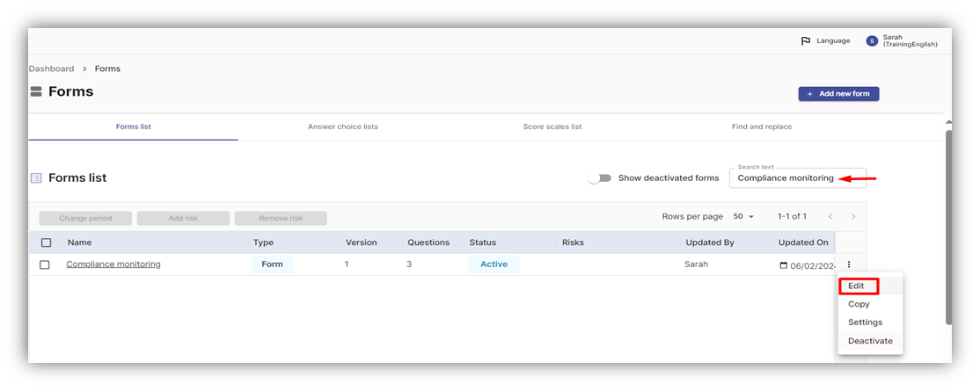Sort by the Status column header
Screen dimensions: 980x391
tap(482, 243)
